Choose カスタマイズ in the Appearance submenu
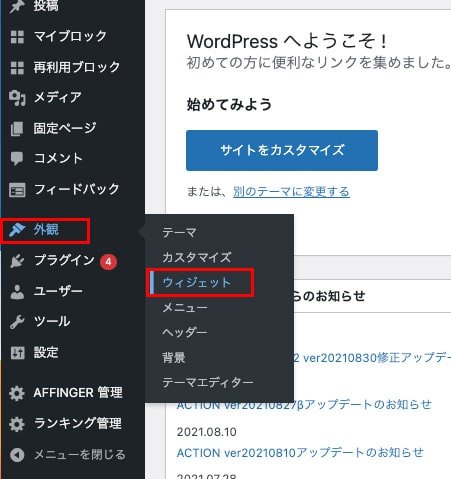 197,257
